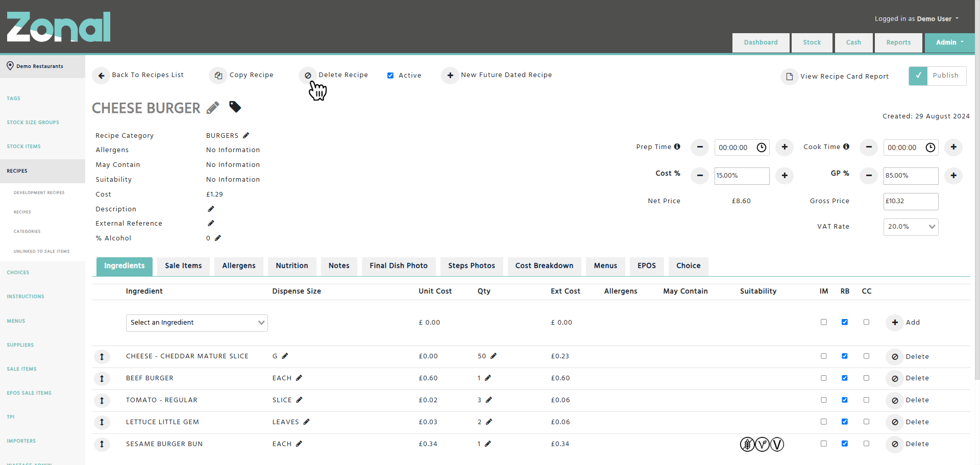
Task: Decrease Cook Time with minus button
Action: (869, 148)
